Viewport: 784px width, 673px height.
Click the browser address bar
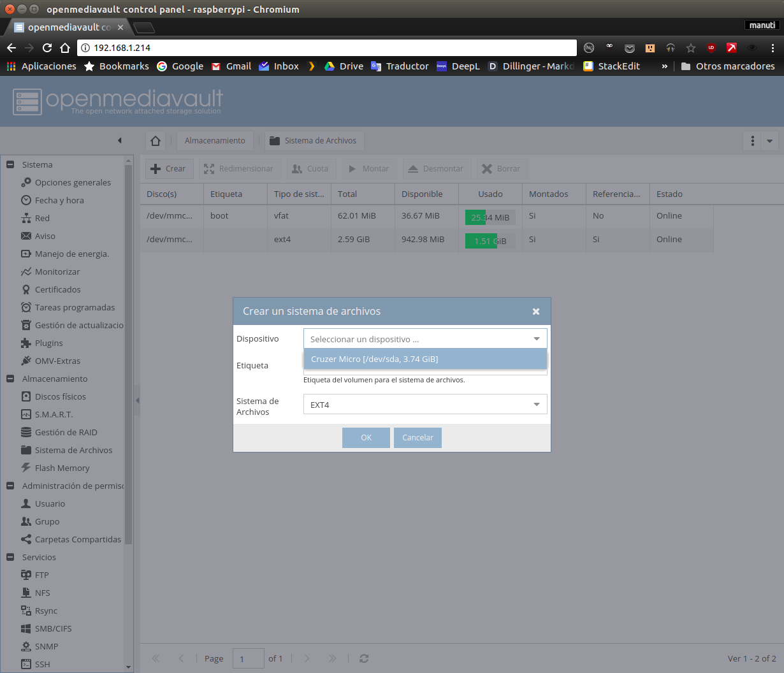tap(331, 48)
